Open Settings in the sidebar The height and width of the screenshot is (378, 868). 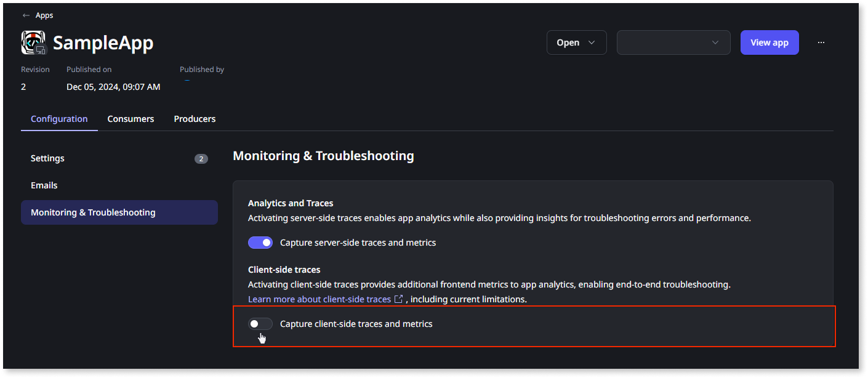[x=47, y=158]
